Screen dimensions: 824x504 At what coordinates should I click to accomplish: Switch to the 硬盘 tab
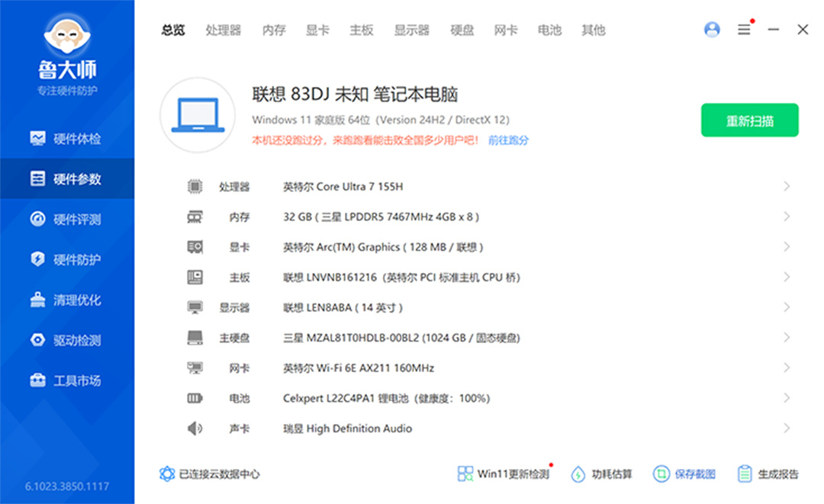pos(462,30)
